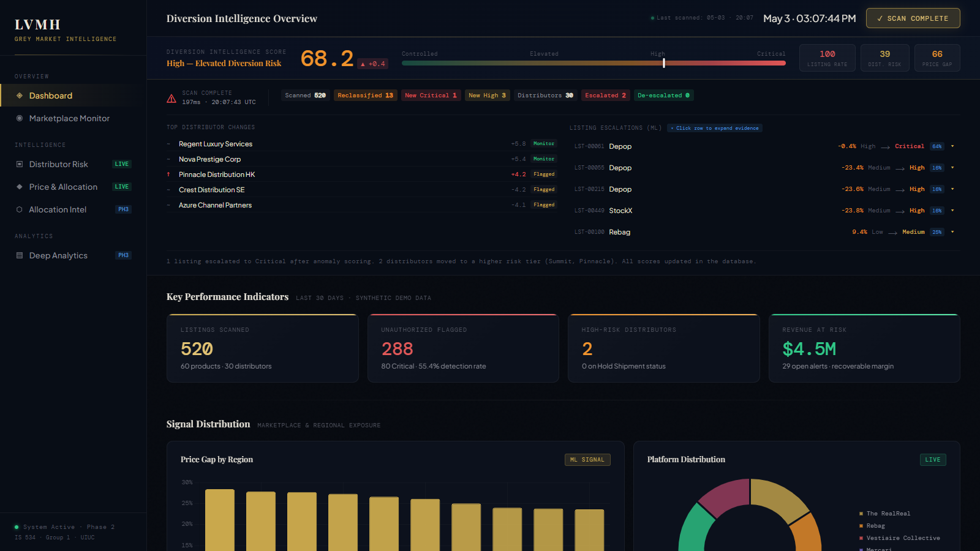Click the Rebag legend color swatch
980x551 pixels.
pos(861,526)
